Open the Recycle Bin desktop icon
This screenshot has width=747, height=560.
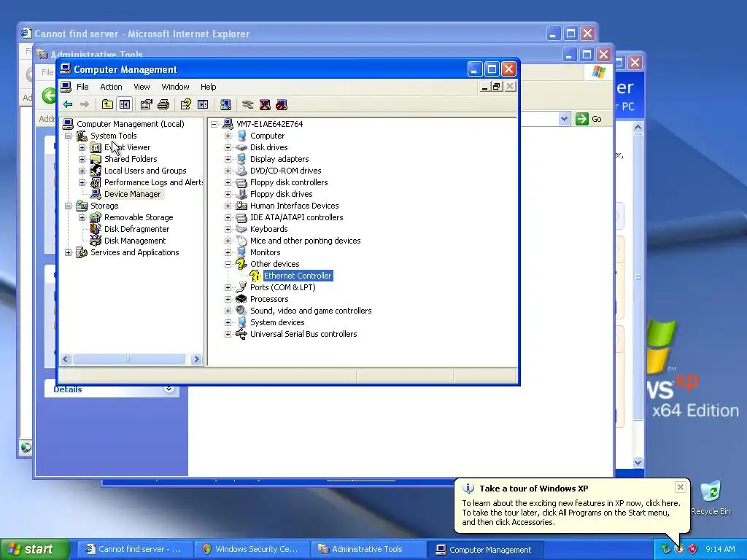coord(711,497)
